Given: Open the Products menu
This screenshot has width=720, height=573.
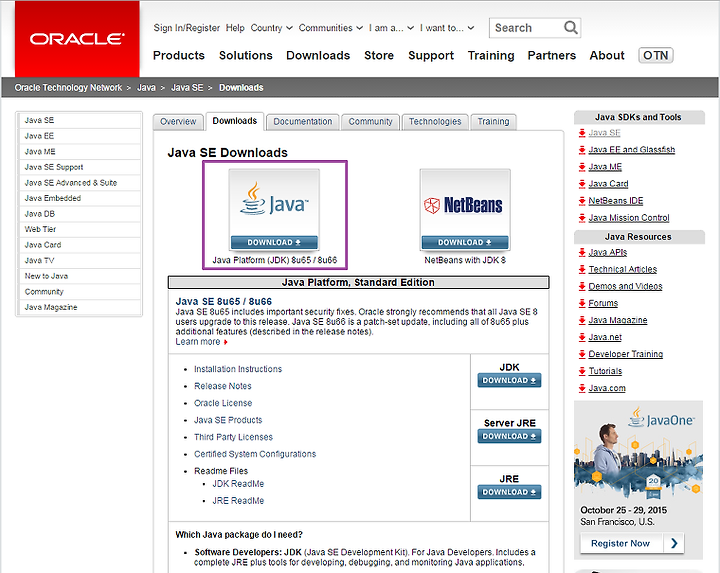Looking at the screenshot, I should (179, 56).
